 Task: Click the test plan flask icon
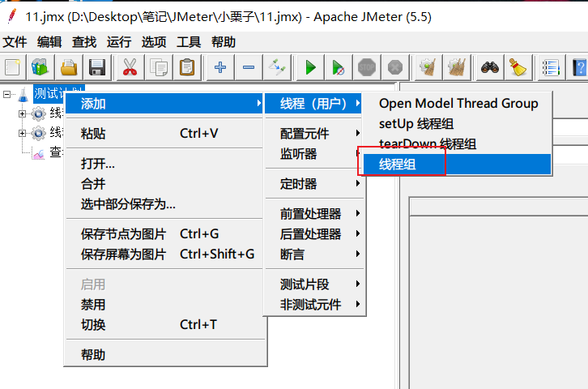tap(23, 94)
